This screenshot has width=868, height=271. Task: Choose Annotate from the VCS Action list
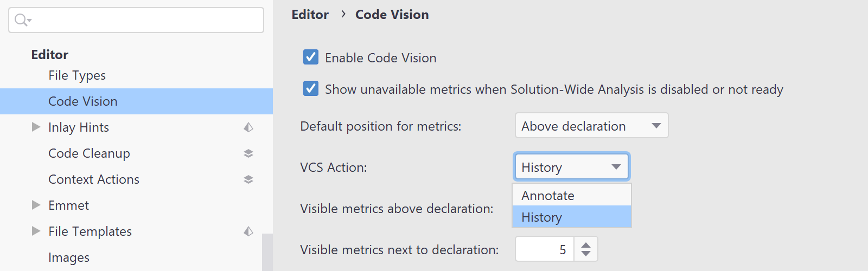(572, 195)
